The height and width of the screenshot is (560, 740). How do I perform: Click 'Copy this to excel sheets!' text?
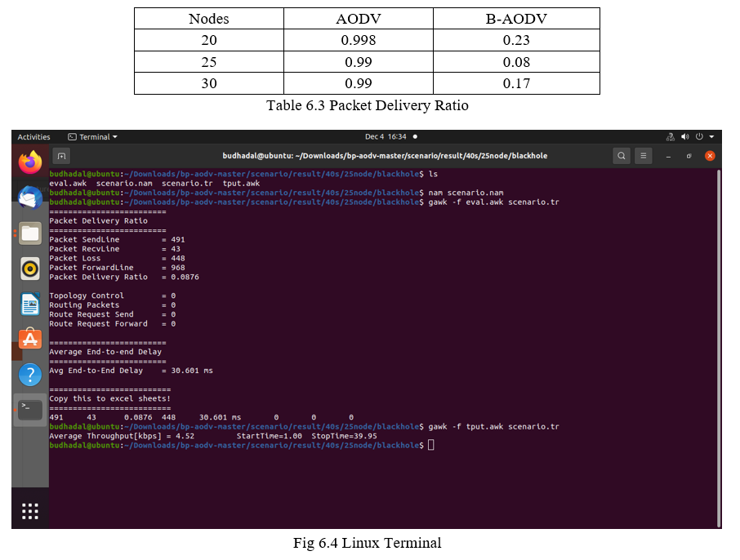click(110, 398)
